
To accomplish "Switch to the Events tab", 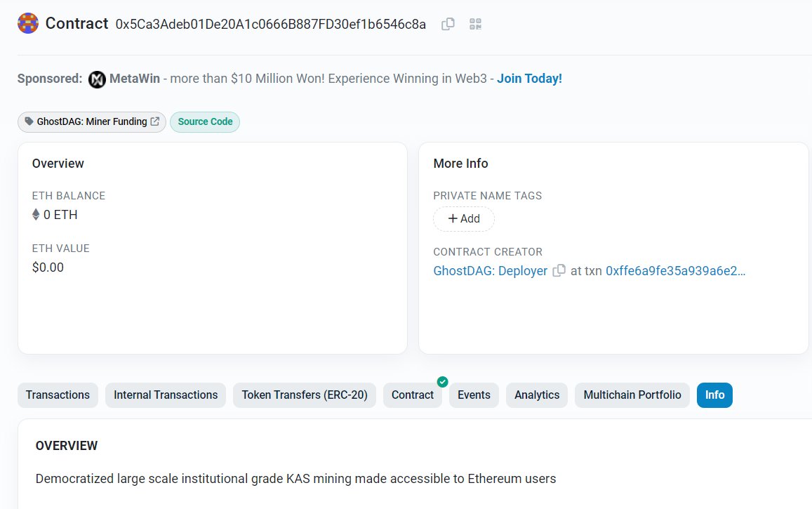I will [x=474, y=395].
